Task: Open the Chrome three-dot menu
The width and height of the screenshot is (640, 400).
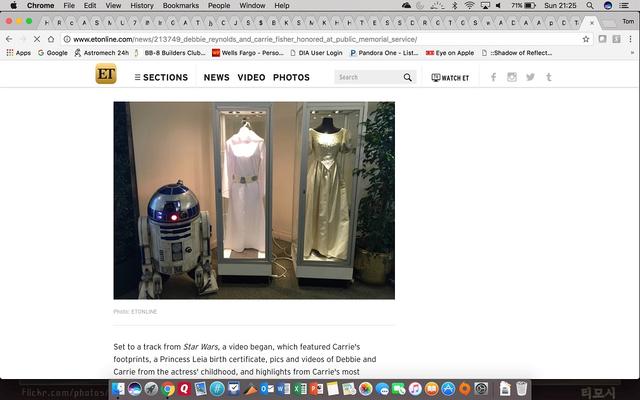Action: (631, 39)
